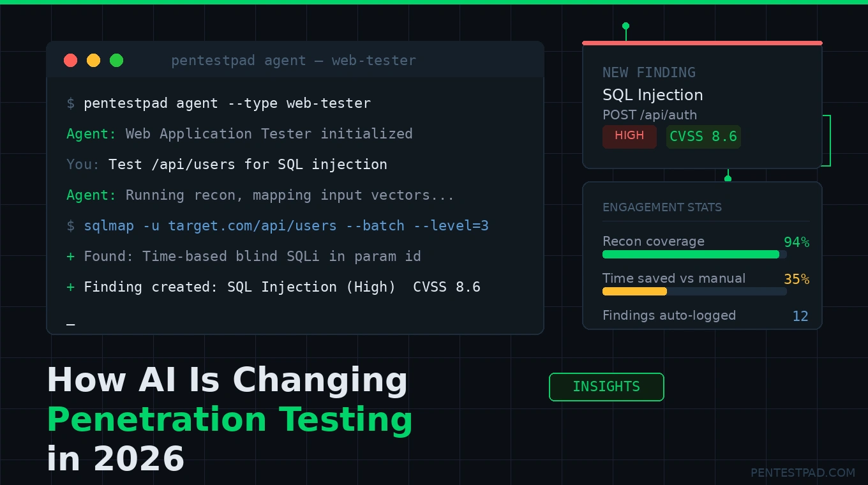The image size is (868, 485).
Task: Click the 'NEW FINDING' card label
Action: point(649,73)
